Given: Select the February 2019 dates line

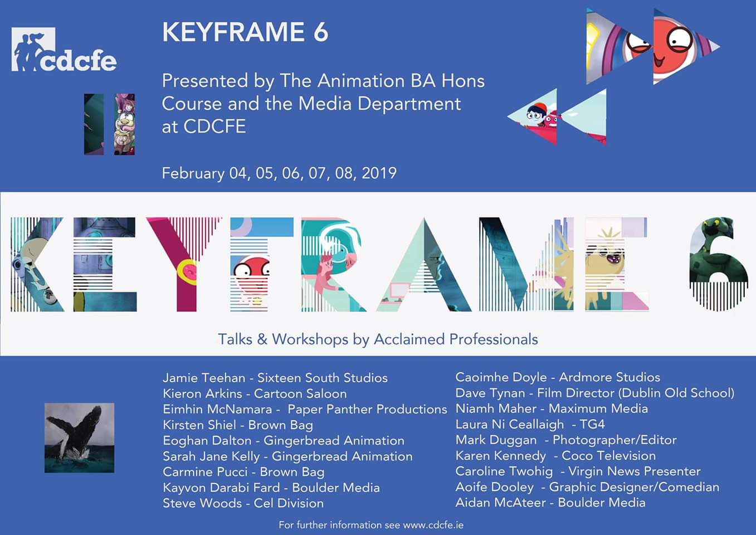Looking at the screenshot, I should point(279,173).
